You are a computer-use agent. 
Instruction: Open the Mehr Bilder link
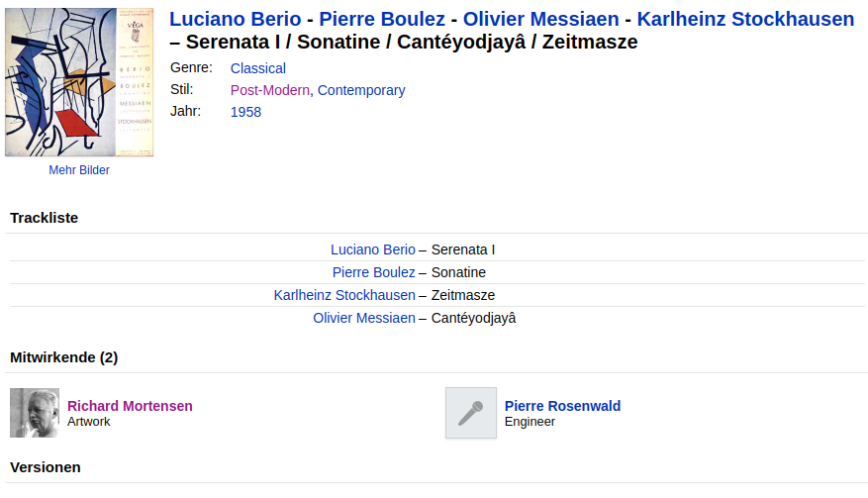coord(79,170)
